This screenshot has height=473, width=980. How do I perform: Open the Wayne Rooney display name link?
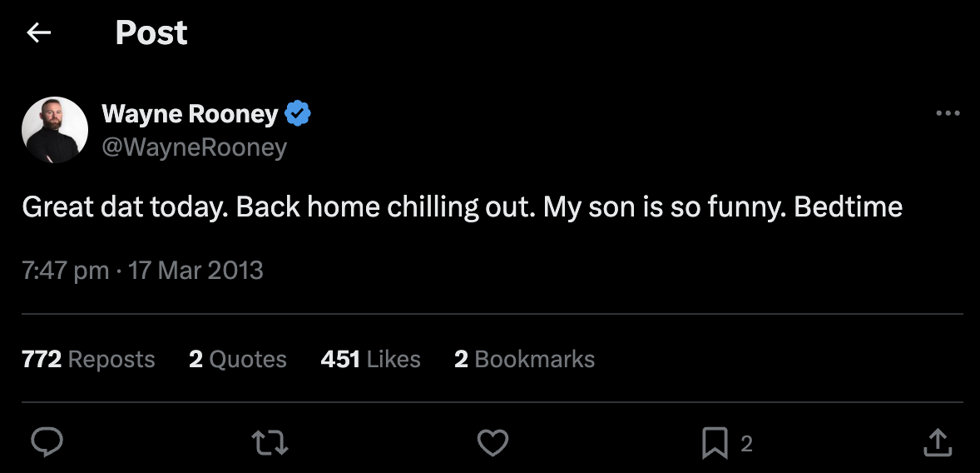(190, 113)
